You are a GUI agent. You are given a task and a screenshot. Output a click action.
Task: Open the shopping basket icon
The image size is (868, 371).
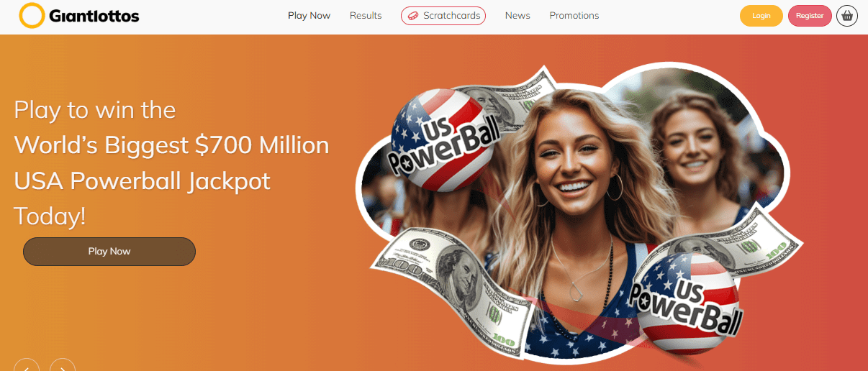pos(847,16)
